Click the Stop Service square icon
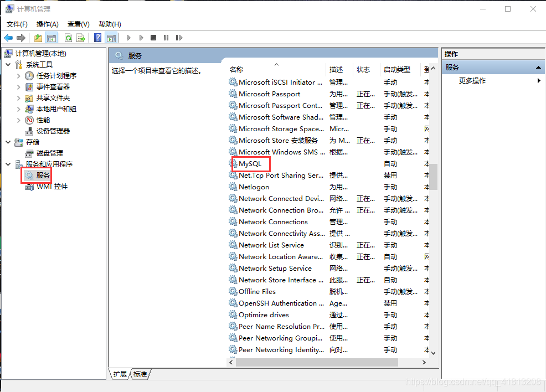Screen dimensions: 546x392 153,38
